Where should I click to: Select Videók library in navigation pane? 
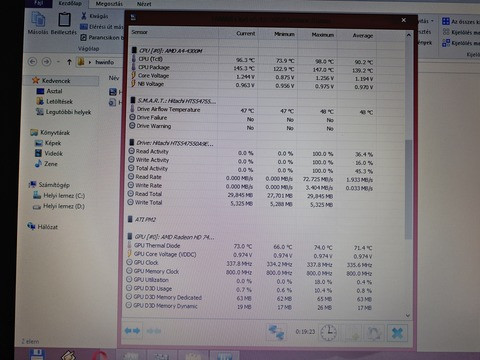click(49, 153)
